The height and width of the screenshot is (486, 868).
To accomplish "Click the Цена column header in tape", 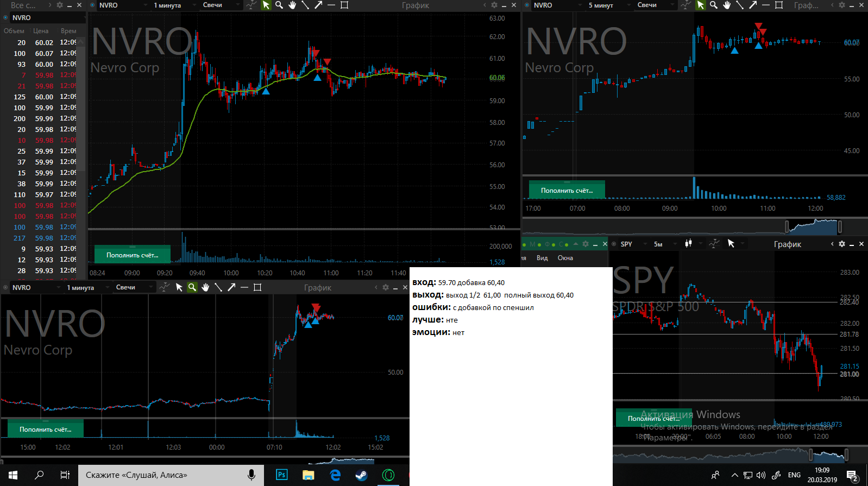I will point(41,31).
